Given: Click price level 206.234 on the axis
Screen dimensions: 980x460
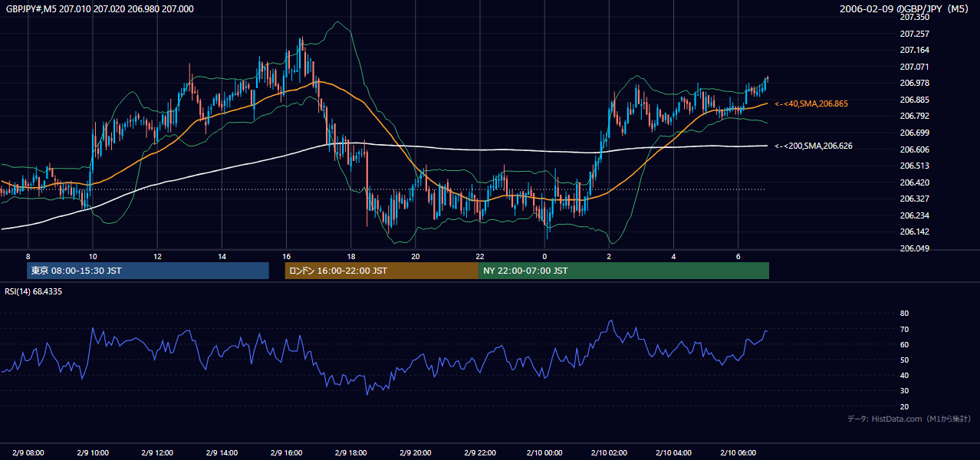Looking at the screenshot, I should (x=914, y=215).
